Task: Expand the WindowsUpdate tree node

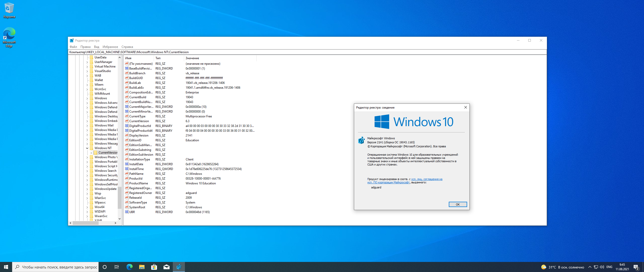Action: point(87,189)
